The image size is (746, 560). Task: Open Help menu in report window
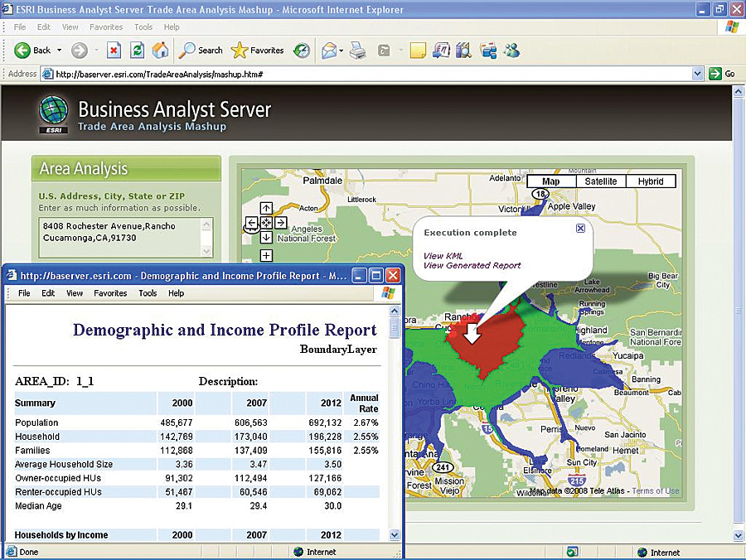(x=176, y=293)
